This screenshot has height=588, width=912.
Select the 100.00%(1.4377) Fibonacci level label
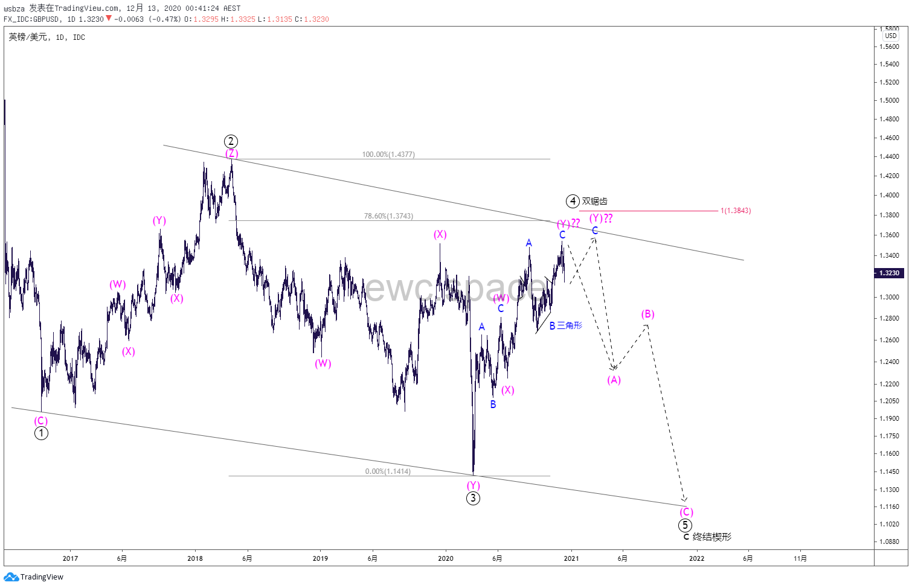[388, 155]
